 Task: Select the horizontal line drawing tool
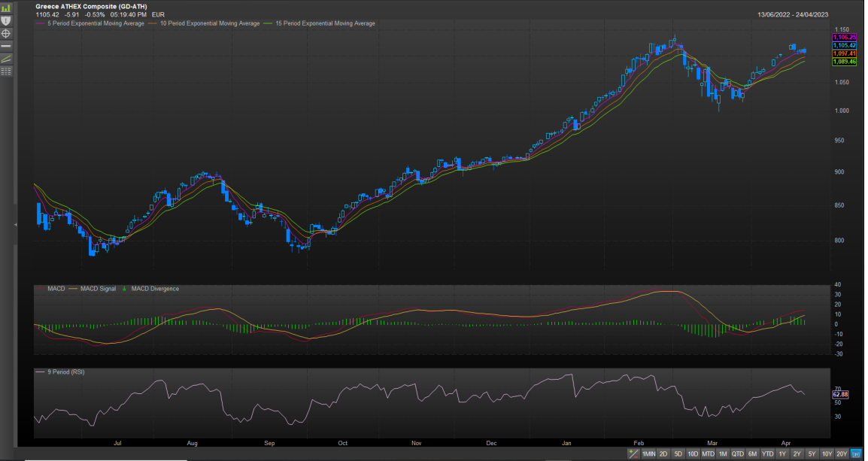pyautogui.click(x=6, y=46)
